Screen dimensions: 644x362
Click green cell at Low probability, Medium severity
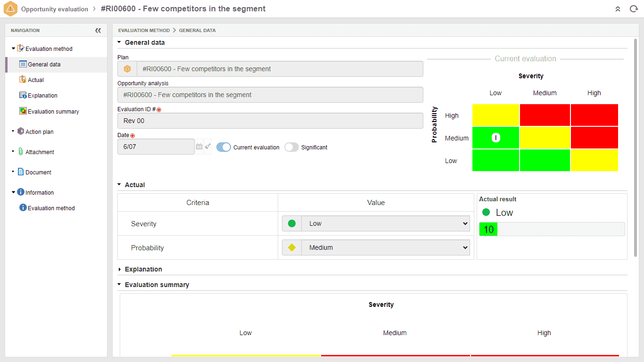545,160
